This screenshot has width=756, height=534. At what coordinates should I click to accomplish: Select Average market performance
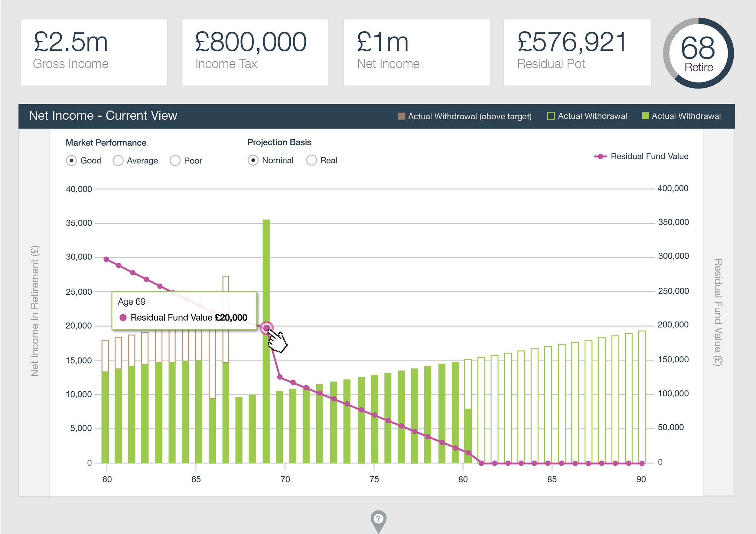pos(118,160)
